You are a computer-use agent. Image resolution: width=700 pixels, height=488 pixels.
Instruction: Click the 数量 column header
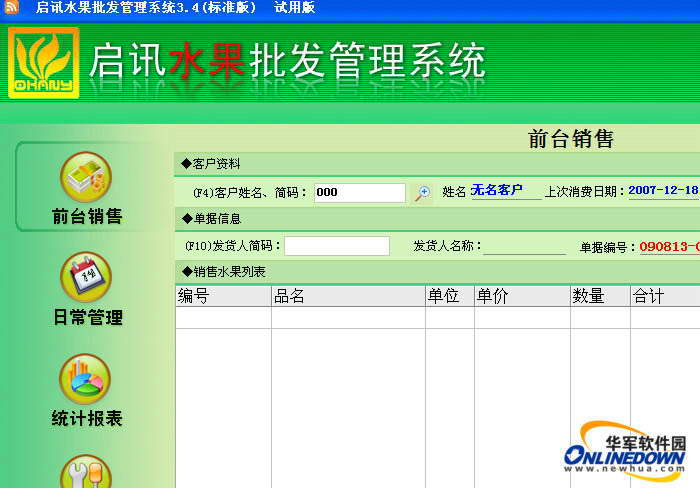pyautogui.click(x=600, y=296)
